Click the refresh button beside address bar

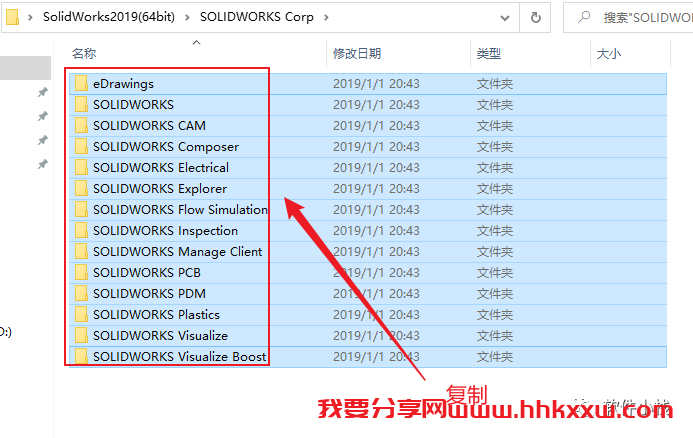(x=535, y=17)
